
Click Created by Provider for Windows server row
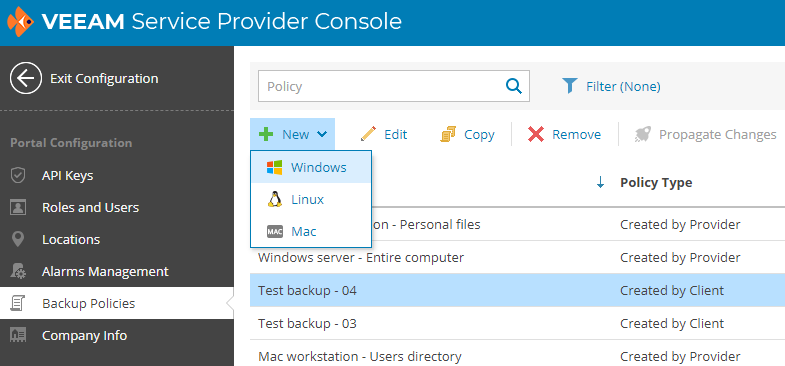click(680, 257)
